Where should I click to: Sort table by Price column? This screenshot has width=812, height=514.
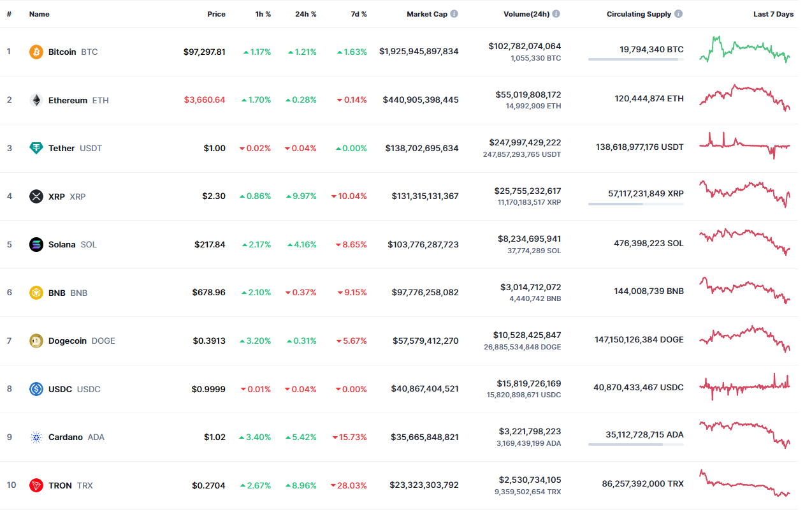[216, 14]
